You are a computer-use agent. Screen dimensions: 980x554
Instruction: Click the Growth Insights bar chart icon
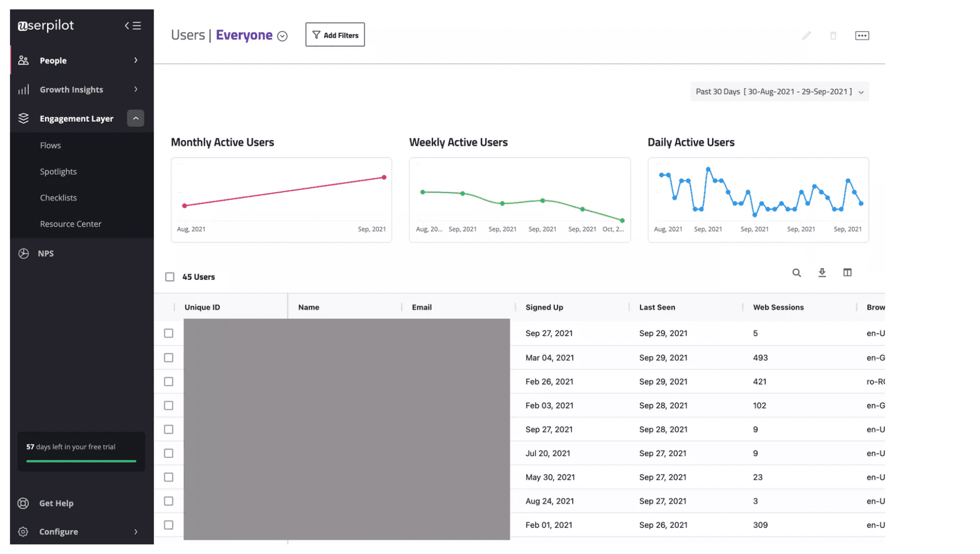(23, 90)
